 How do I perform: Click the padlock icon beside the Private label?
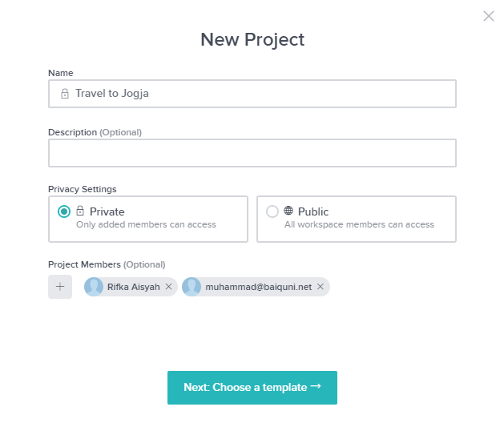coord(80,211)
